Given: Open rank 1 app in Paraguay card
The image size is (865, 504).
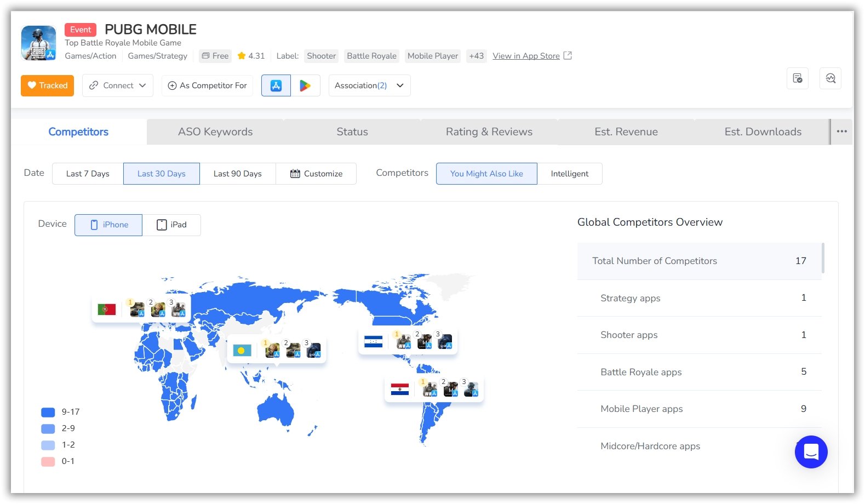Looking at the screenshot, I should 430,390.
